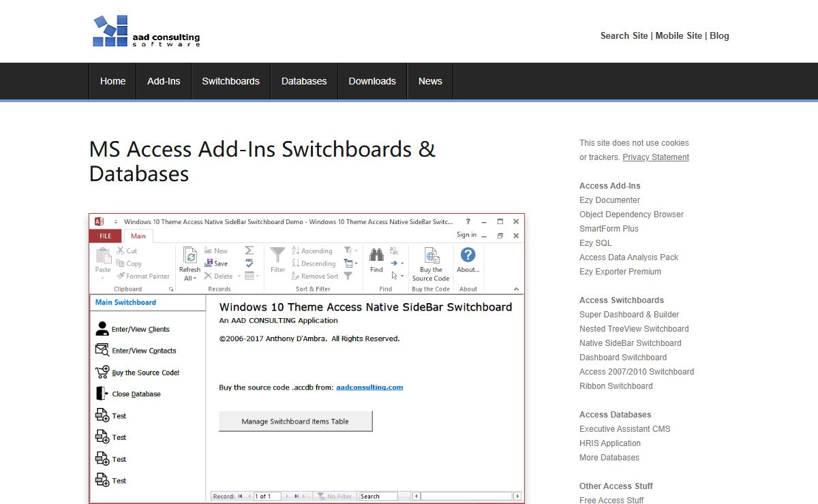This screenshot has height=504, width=818.
Task: Open the Switchboards navigation menu
Action: [230, 81]
